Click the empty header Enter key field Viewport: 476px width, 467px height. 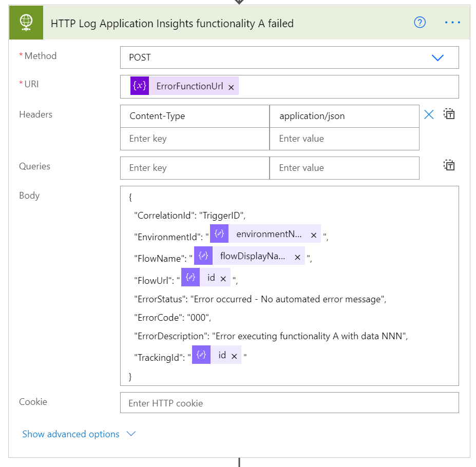195,139
